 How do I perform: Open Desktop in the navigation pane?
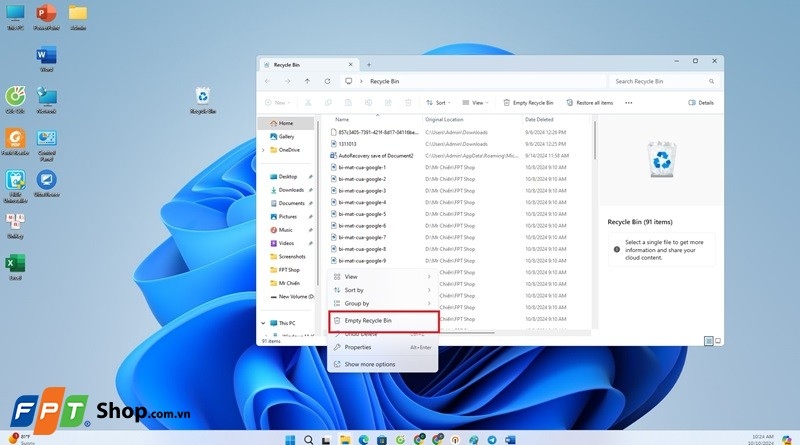coord(287,177)
